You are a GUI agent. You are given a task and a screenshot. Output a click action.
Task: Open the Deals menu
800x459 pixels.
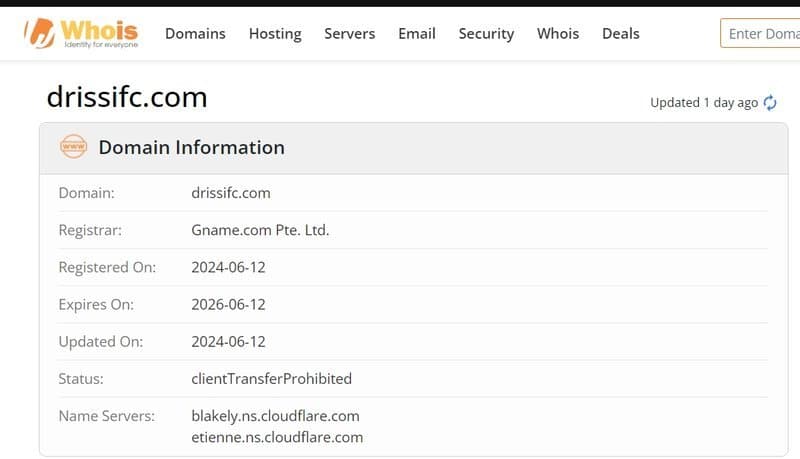click(621, 33)
